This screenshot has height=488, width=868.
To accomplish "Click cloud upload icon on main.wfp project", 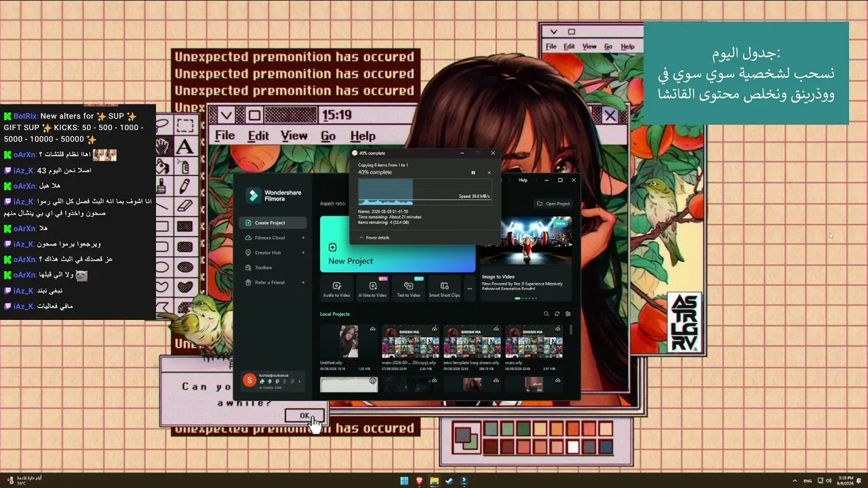I will coord(557,329).
